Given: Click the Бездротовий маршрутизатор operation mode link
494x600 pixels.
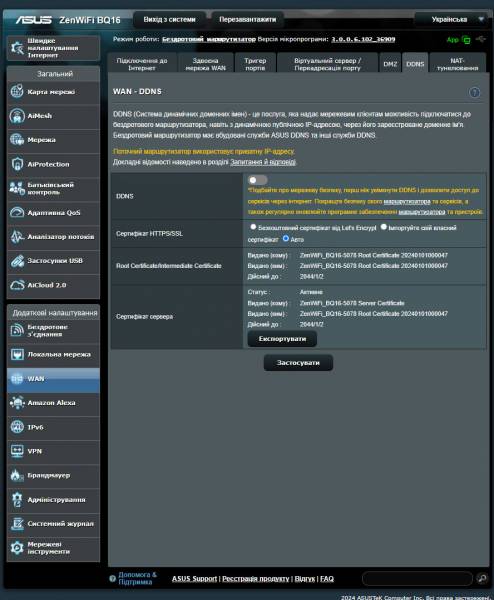Looking at the screenshot, I should (x=209, y=39).
